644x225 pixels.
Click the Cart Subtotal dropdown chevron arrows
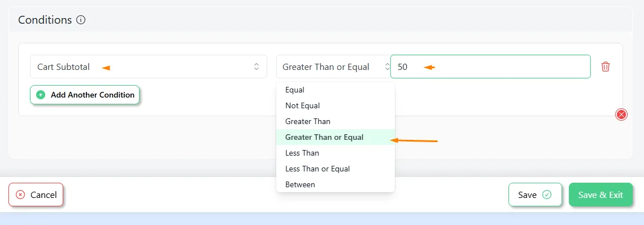coord(256,67)
